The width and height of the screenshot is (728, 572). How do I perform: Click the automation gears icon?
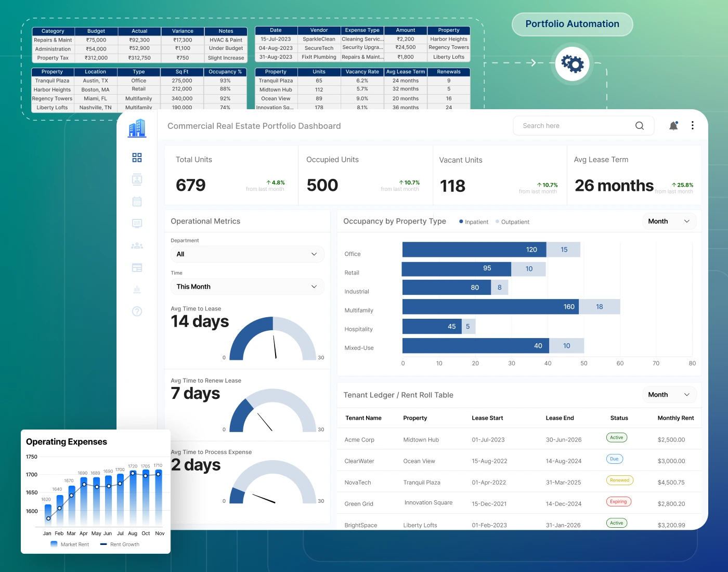tap(573, 63)
